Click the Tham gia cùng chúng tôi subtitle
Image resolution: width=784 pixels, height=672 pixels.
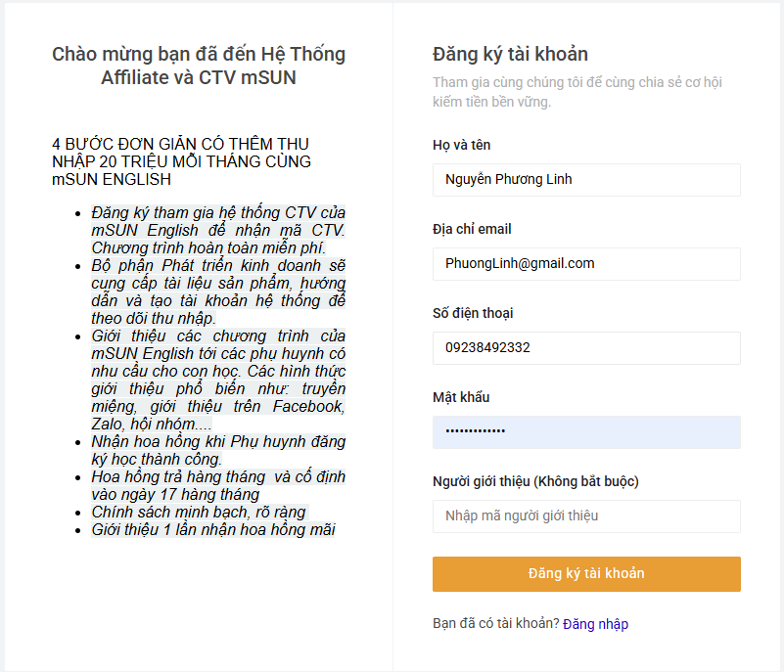pyautogui.click(x=577, y=92)
